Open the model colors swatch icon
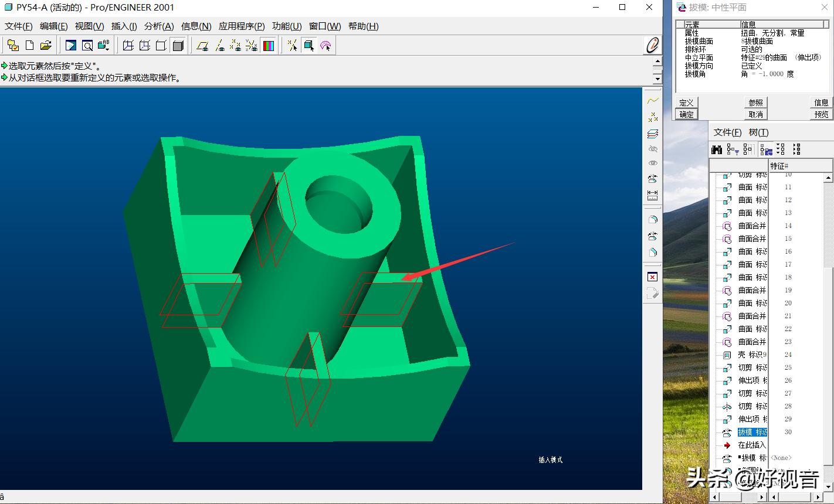Image resolution: width=834 pixels, height=504 pixels. [x=269, y=46]
